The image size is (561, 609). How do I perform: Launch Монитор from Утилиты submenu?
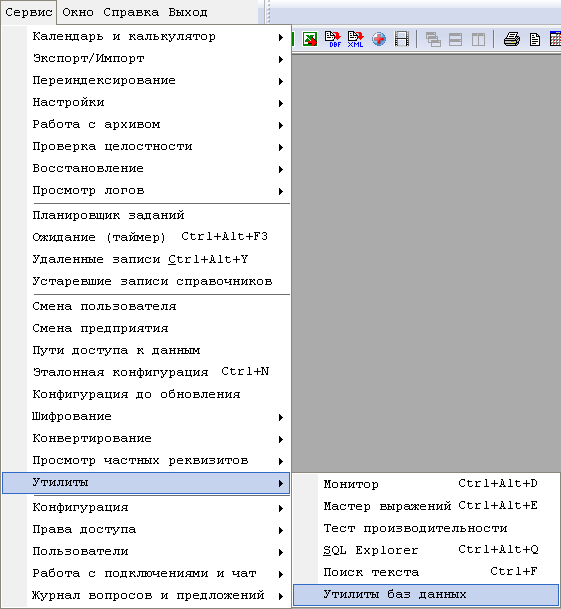pos(426,484)
